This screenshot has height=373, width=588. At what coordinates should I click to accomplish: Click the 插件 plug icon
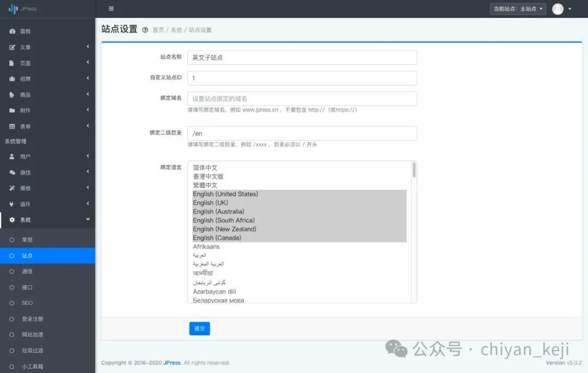click(11, 204)
